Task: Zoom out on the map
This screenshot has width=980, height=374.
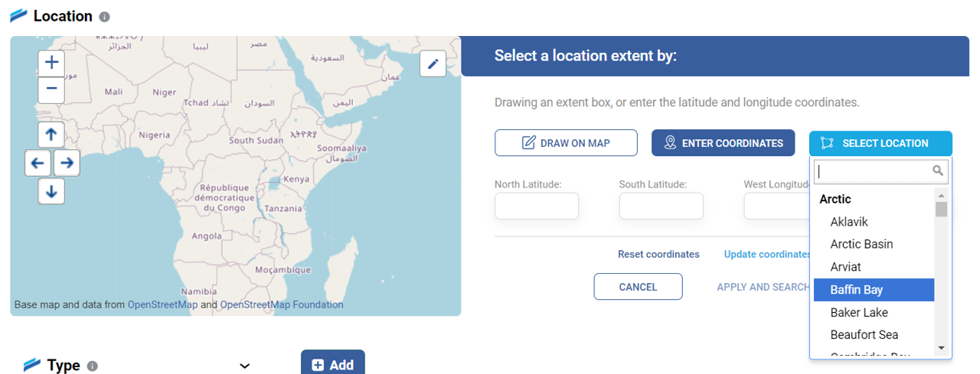Action: point(51,89)
